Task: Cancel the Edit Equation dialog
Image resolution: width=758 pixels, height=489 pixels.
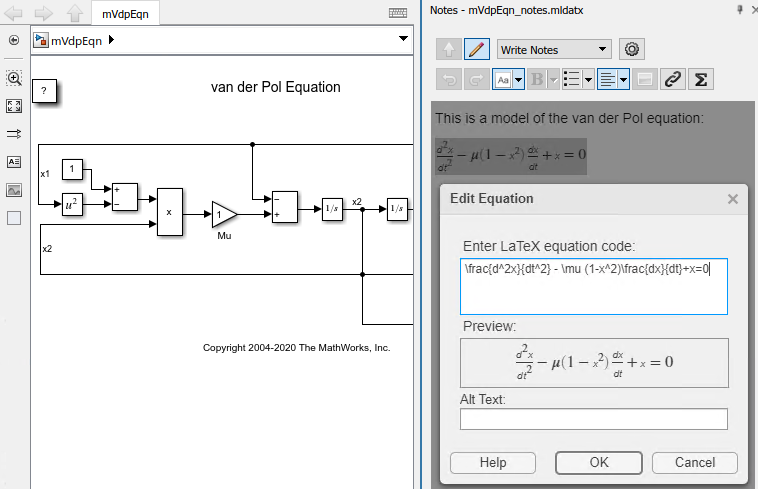Action: click(694, 463)
